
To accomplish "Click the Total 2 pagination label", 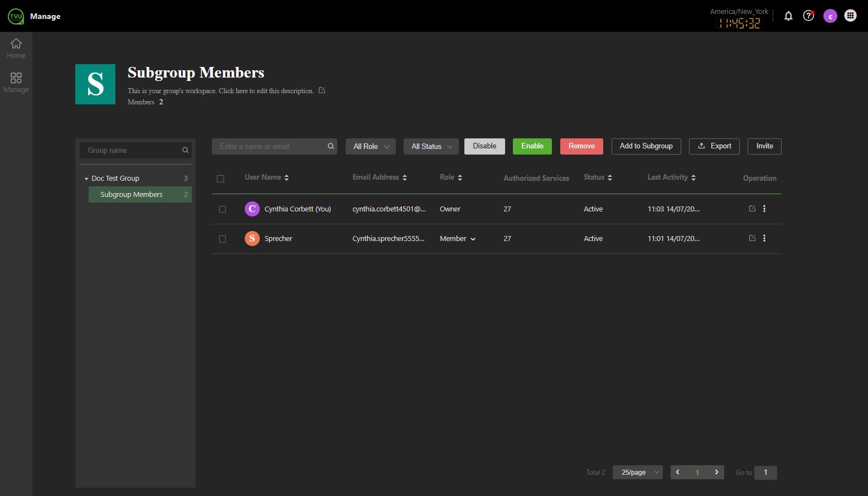I will coord(595,472).
